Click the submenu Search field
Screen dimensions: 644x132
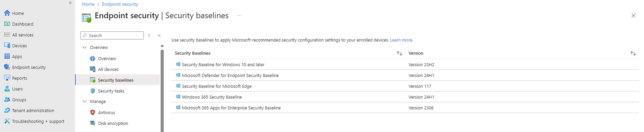coord(112,35)
